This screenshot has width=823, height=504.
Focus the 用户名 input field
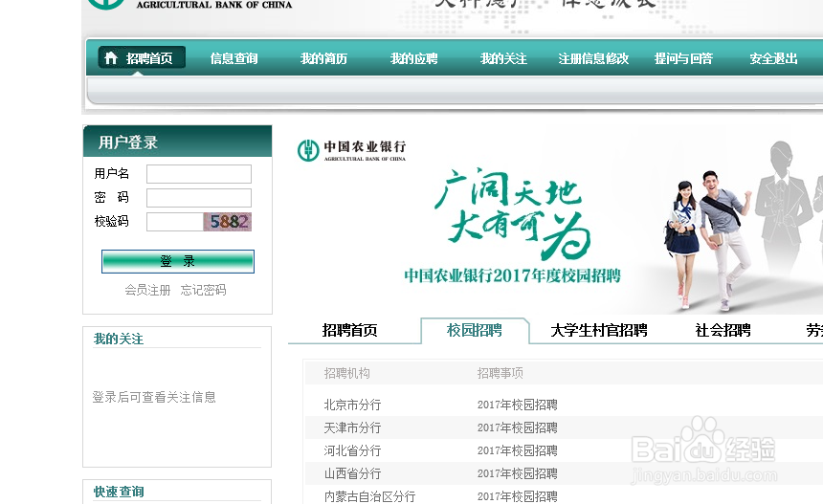tap(199, 174)
